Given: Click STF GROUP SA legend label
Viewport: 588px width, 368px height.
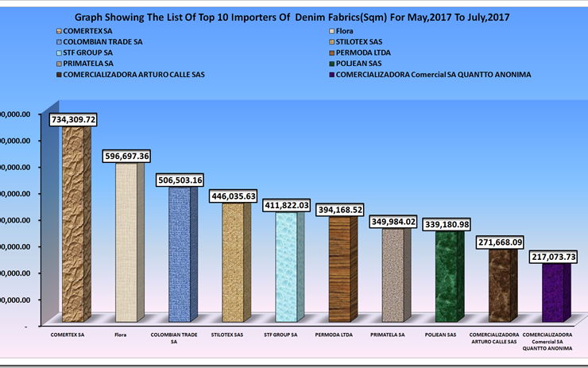Looking at the screenshot, I should [x=87, y=53].
